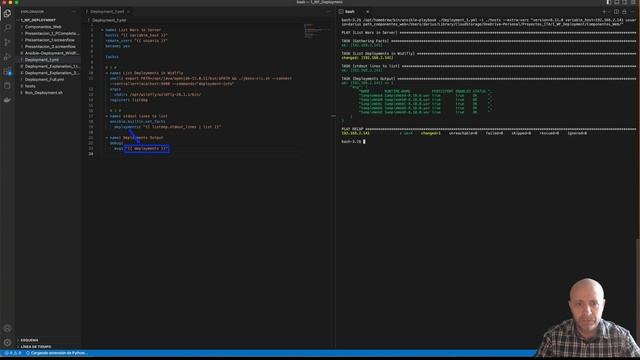Open the Run and Debug view
This screenshot has width=640, height=360.
pyautogui.click(x=7, y=57)
